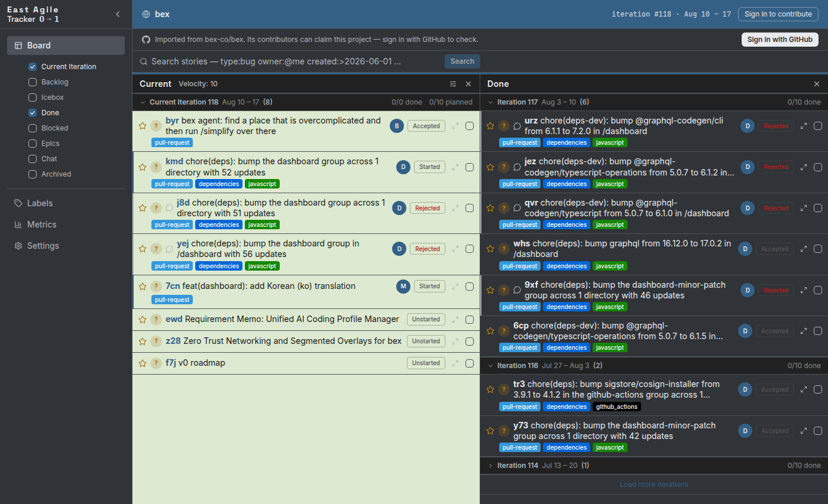Enable the Icebox panel checkbox
The width and height of the screenshot is (828, 504).
(33, 97)
